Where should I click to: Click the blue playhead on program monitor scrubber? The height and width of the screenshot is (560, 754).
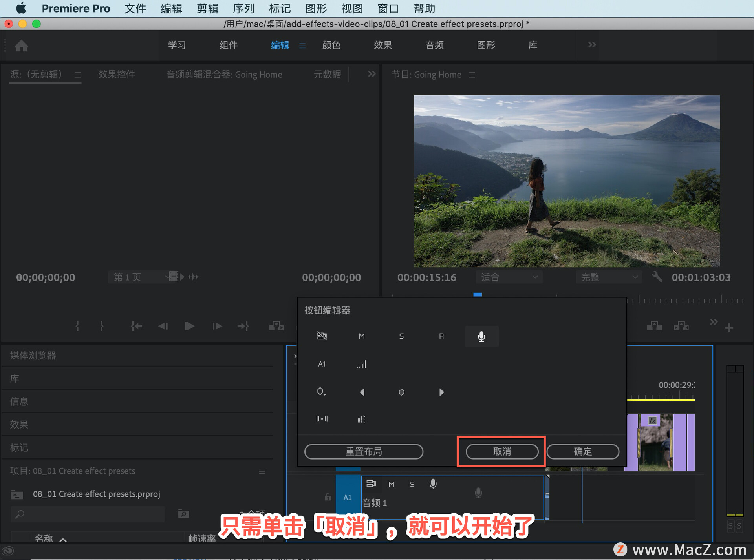pos(477,295)
